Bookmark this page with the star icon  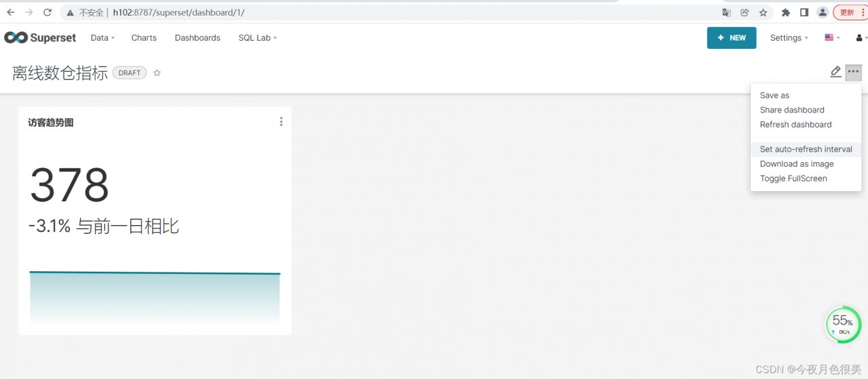coord(763,12)
